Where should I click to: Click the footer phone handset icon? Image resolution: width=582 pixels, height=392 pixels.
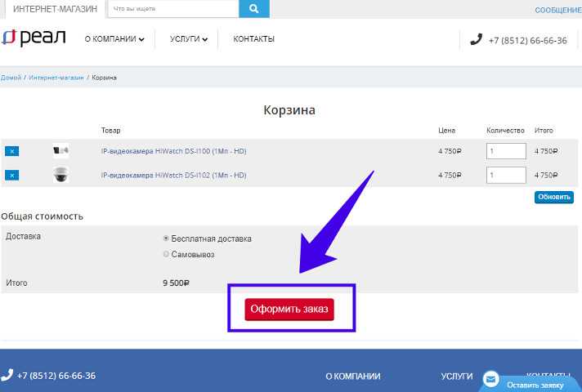[x=7, y=375]
